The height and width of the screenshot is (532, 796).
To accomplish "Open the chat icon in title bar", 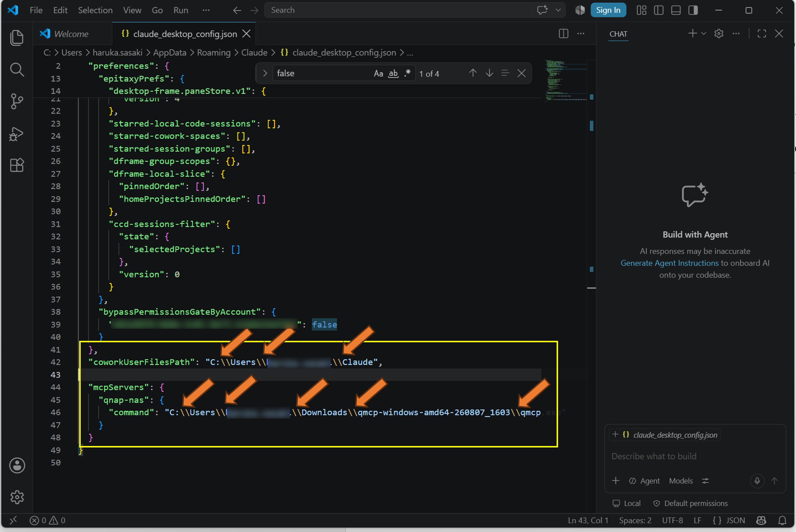I will point(542,10).
